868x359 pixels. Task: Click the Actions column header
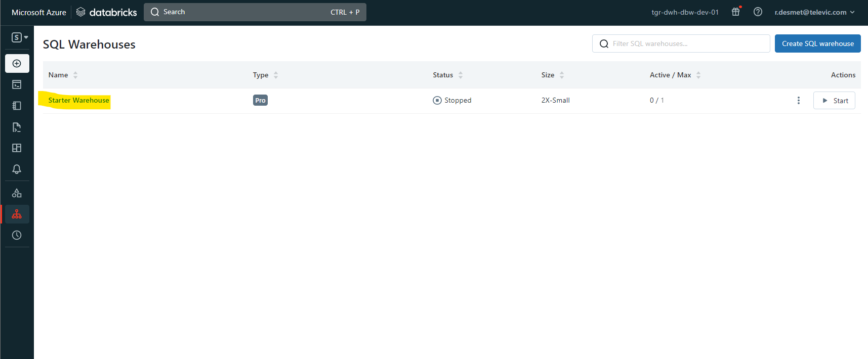tap(843, 75)
